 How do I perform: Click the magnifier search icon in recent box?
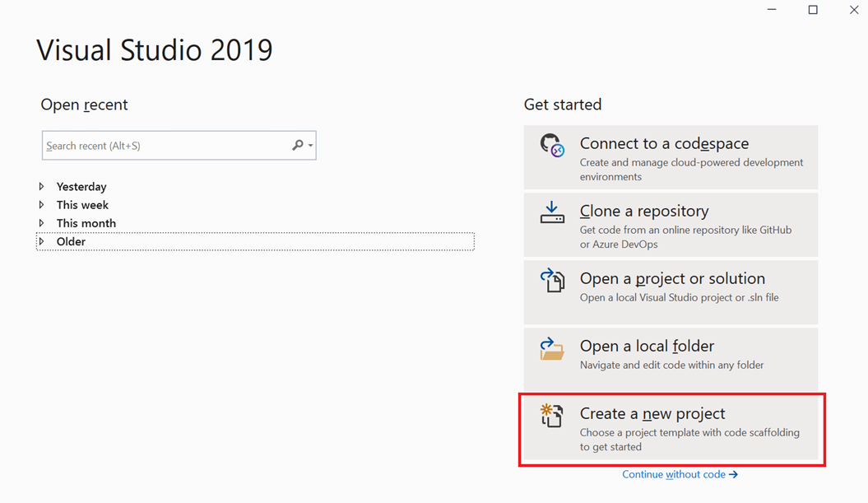[297, 146]
